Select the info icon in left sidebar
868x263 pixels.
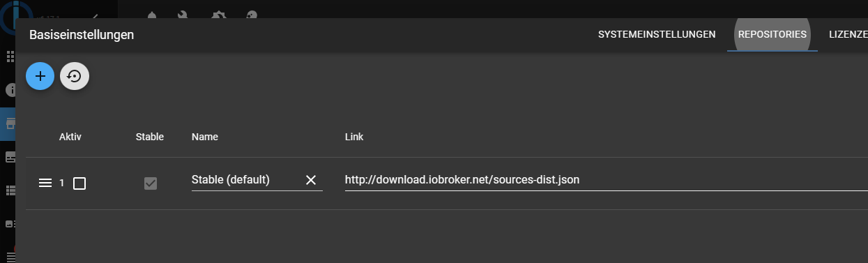click(x=10, y=90)
